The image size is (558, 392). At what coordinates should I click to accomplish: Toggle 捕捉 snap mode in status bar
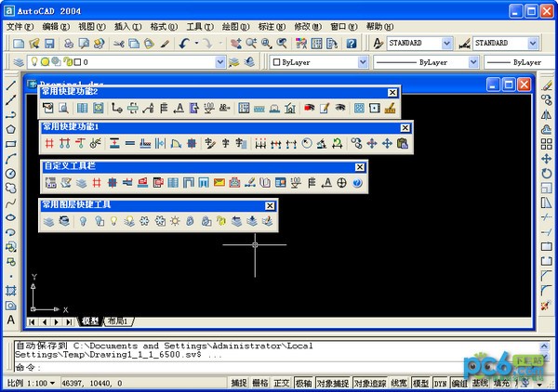tap(239, 383)
